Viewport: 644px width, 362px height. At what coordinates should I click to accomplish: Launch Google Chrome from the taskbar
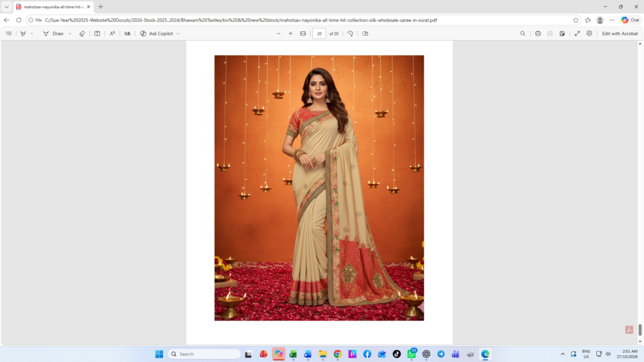pos(338,354)
